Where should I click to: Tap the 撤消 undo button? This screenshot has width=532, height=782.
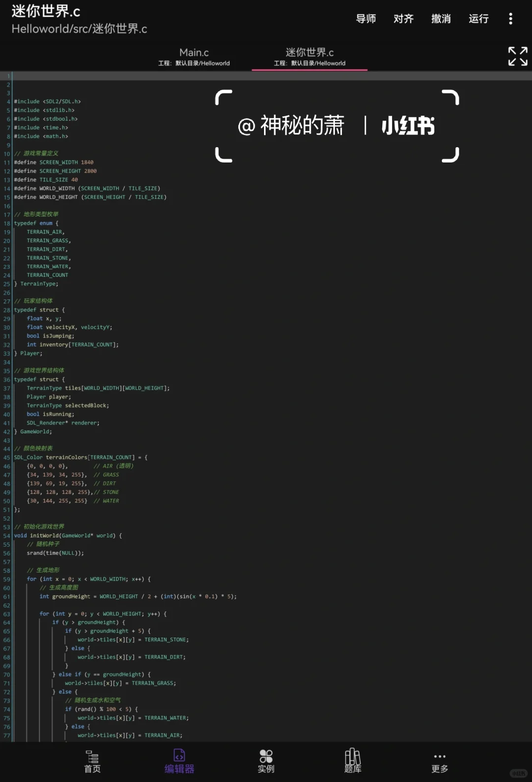point(441,19)
